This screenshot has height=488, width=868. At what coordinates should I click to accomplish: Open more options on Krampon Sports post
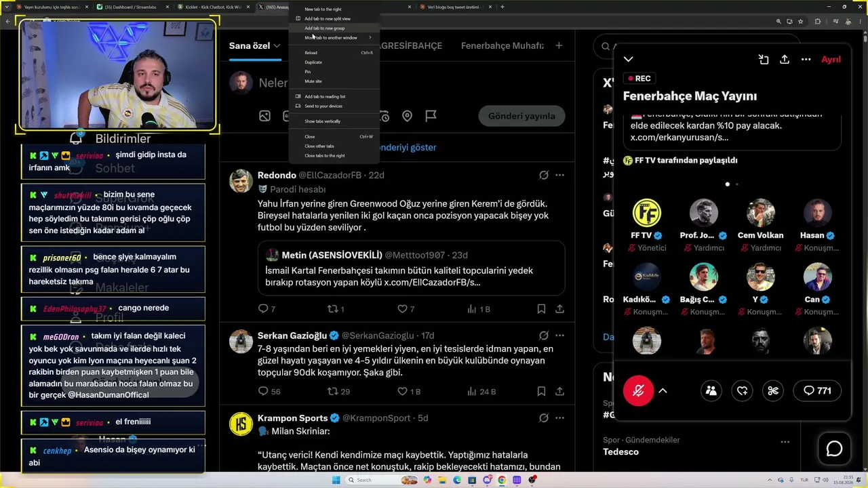click(x=559, y=418)
